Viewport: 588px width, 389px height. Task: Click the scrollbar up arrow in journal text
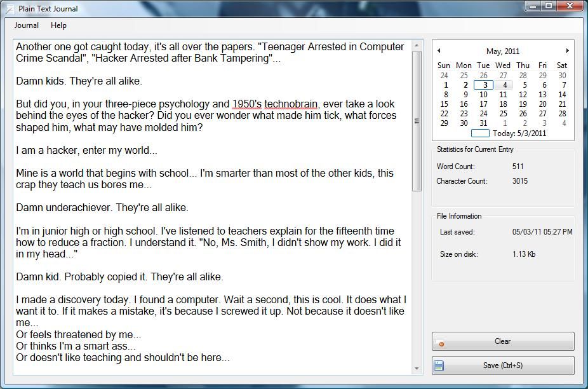(417, 45)
